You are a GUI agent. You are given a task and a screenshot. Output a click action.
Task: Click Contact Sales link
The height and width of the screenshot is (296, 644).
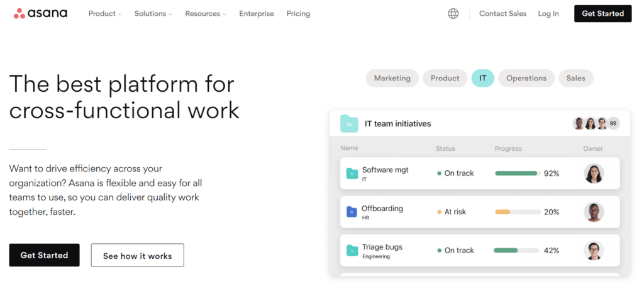click(x=502, y=14)
